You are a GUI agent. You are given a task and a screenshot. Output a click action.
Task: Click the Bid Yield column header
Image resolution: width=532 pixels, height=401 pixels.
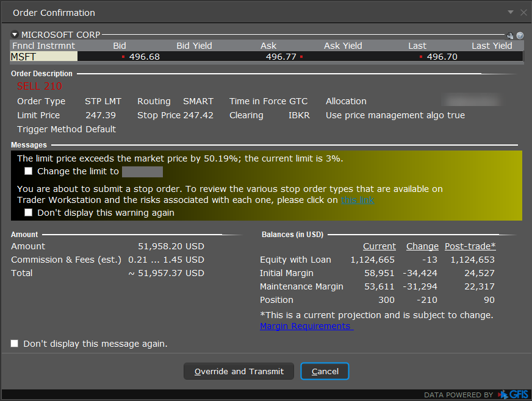pos(194,46)
